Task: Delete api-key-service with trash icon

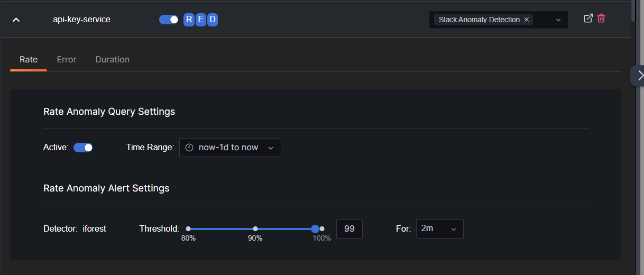Action: pyautogui.click(x=601, y=19)
